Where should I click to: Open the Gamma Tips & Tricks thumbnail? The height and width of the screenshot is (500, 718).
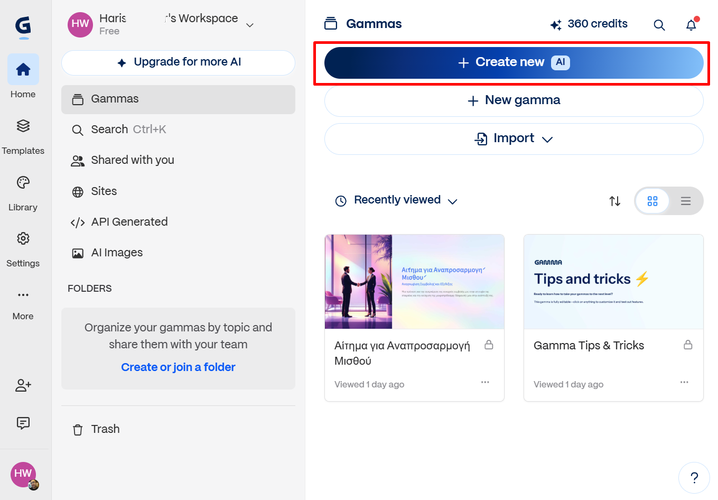tap(613, 282)
